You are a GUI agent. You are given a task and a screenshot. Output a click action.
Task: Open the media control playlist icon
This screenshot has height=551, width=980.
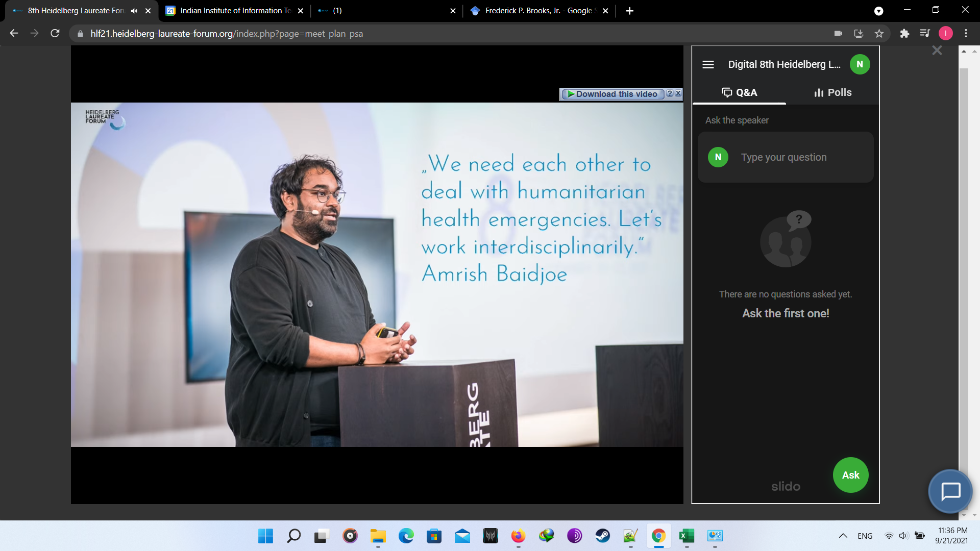(924, 34)
